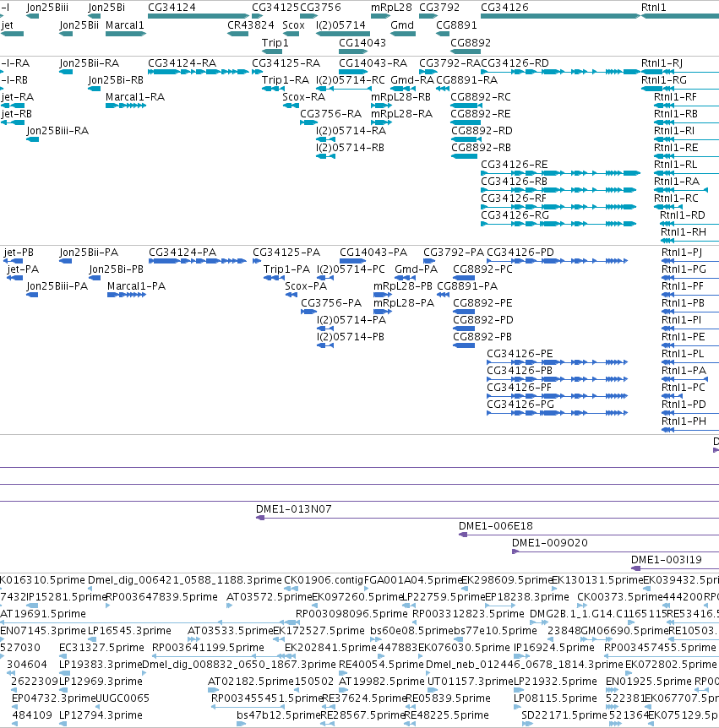Screen dimensions: 719x728
Task: Click EST AT19691.5prime
Action: click(43, 614)
